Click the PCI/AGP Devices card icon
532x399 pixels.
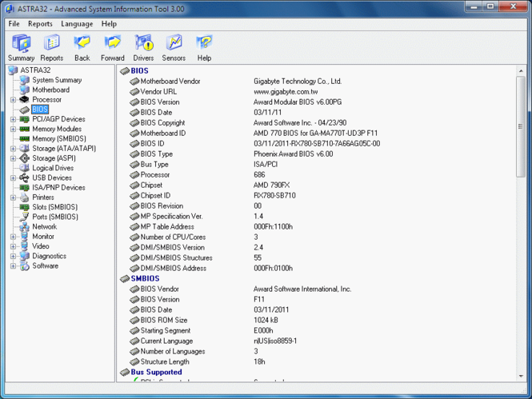25,119
